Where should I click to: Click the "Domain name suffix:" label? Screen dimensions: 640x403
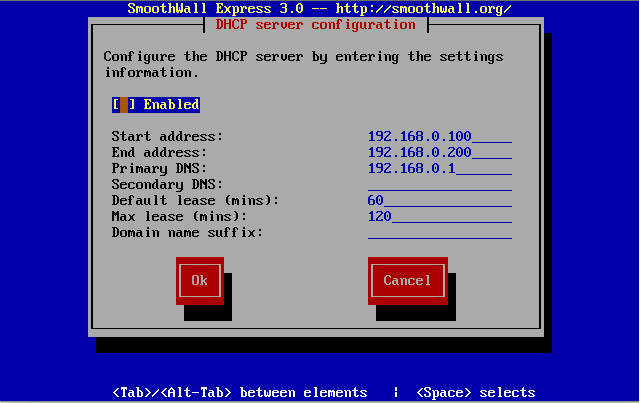point(187,232)
